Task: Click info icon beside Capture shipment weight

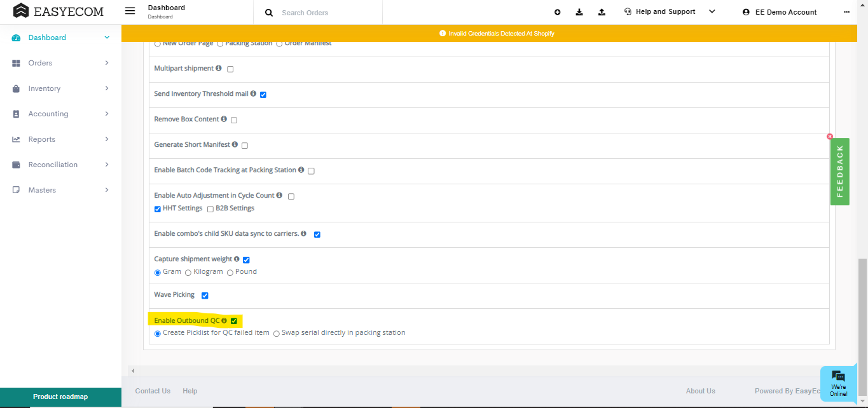Action: 237,259
